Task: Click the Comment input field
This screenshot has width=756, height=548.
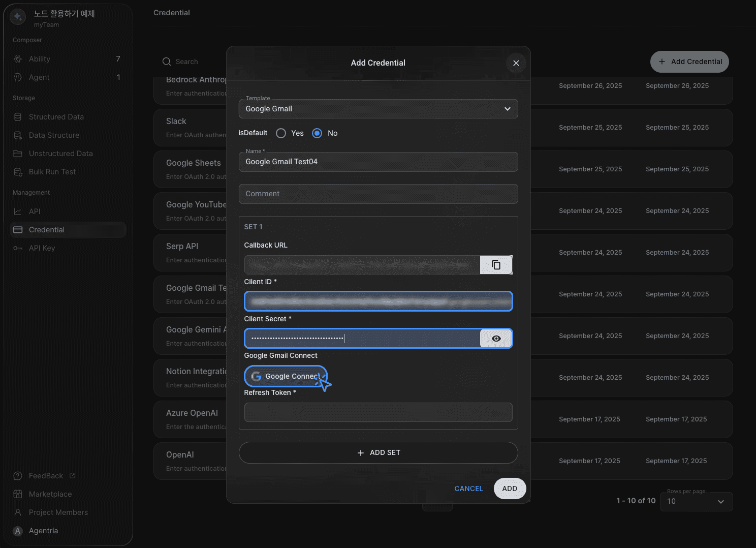Action: click(379, 194)
